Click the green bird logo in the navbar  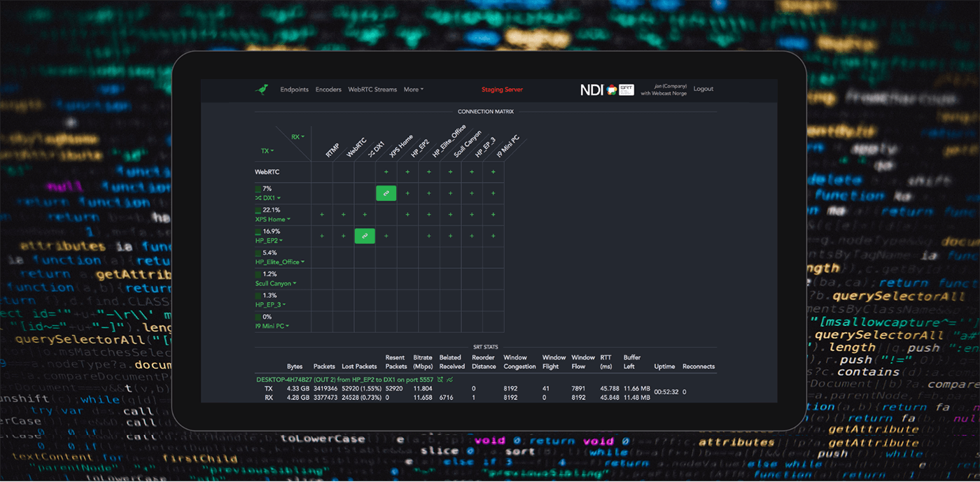262,90
